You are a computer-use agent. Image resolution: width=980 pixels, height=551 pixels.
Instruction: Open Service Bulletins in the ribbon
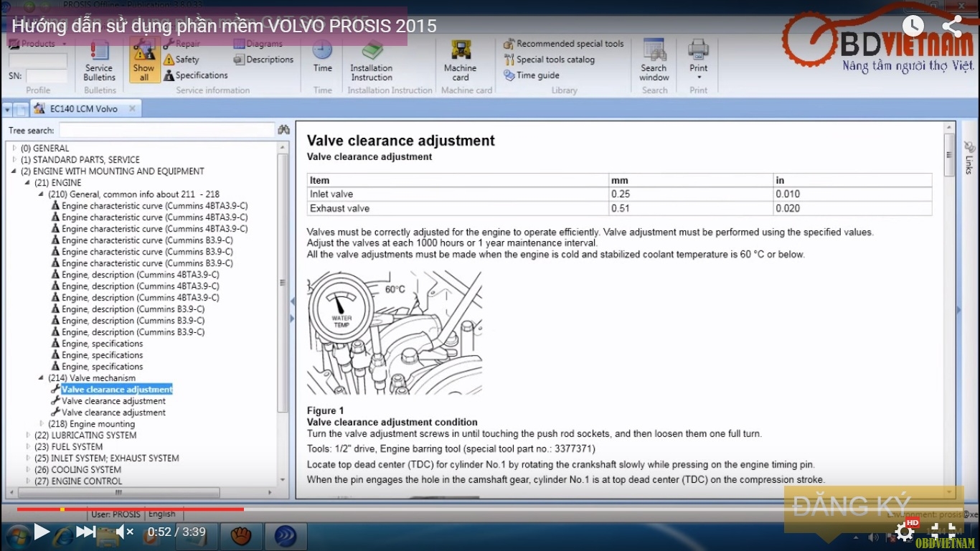[x=99, y=61]
